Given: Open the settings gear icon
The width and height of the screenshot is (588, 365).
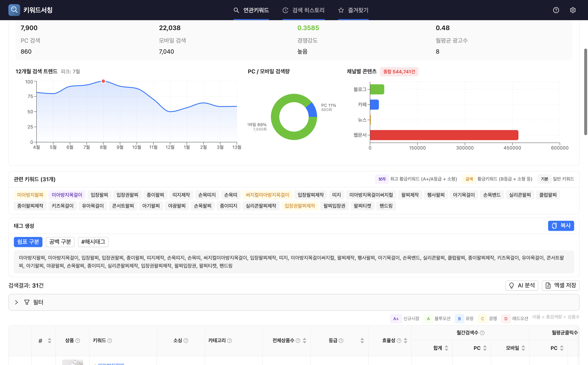Looking at the screenshot, I should (573, 10).
